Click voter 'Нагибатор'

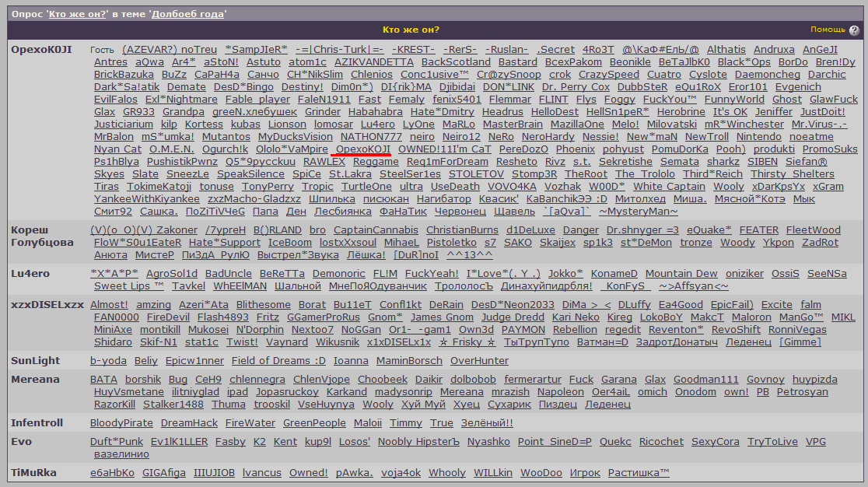pos(444,198)
